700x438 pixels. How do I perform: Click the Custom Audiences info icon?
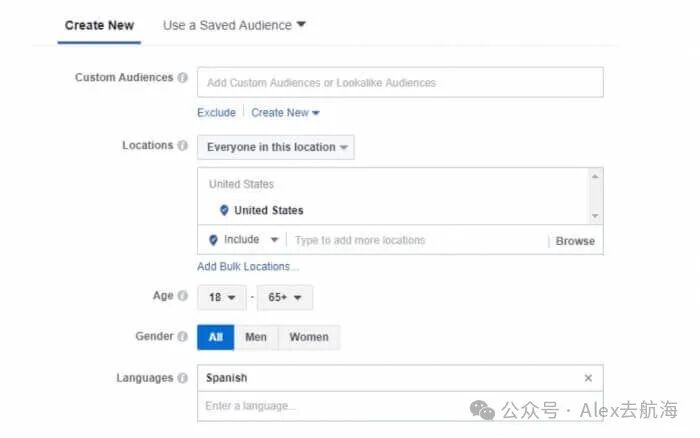(x=182, y=78)
